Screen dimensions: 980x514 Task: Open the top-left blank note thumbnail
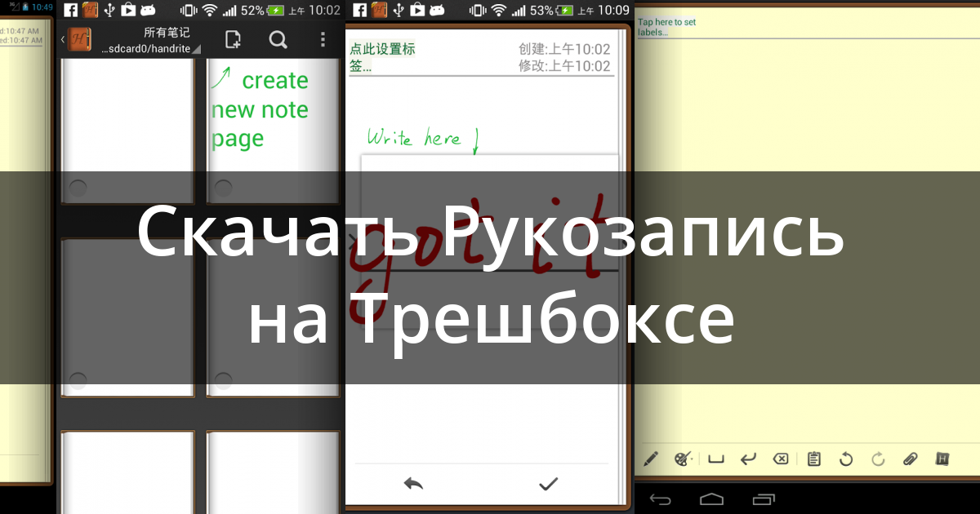coord(127,131)
